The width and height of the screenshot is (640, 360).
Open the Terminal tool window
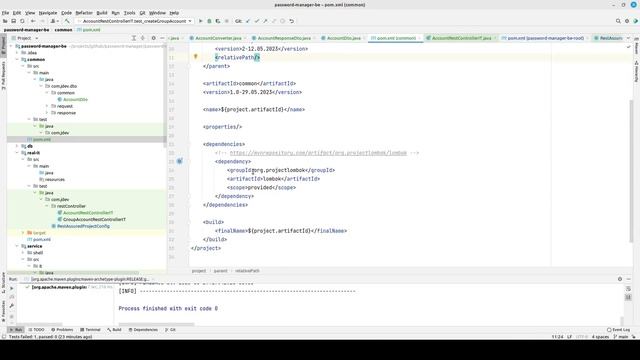[90, 329]
